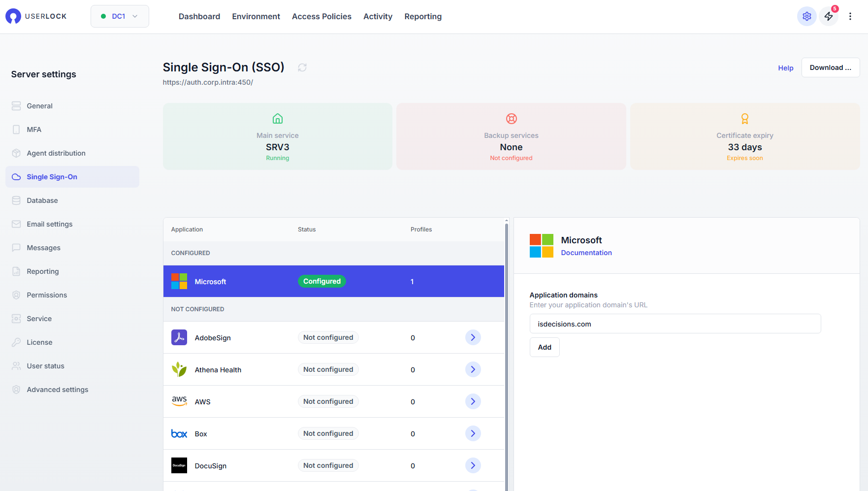Click the Help link
Image resolution: width=868 pixels, height=491 pixels.
[785, 68]
